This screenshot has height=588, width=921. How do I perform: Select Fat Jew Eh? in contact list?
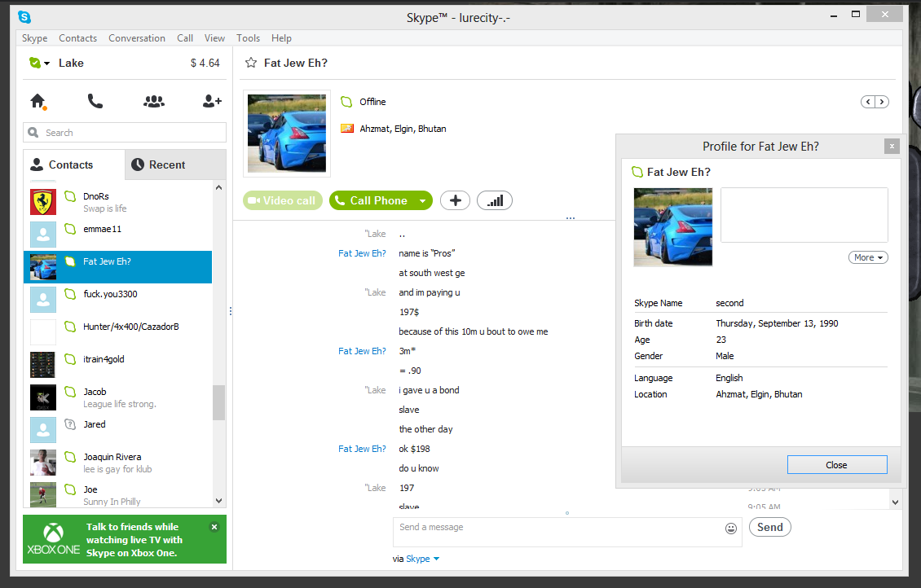point(117,267)
